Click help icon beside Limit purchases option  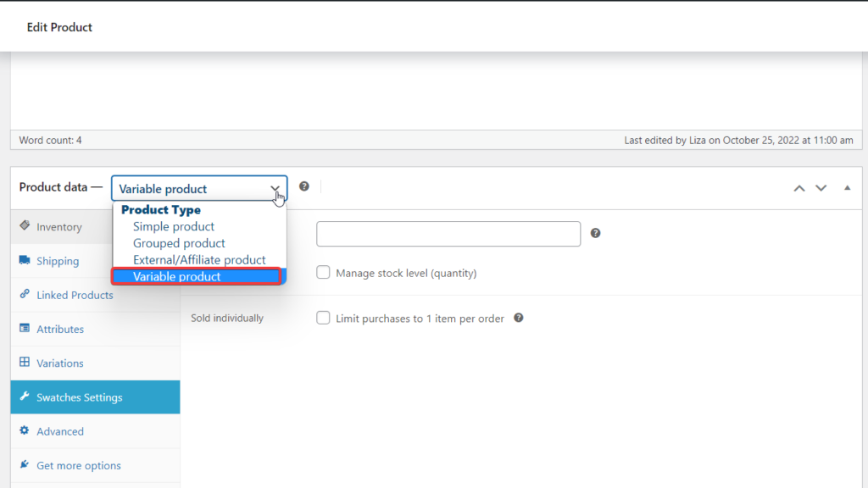pyautogui.click(x=518, y=319)
